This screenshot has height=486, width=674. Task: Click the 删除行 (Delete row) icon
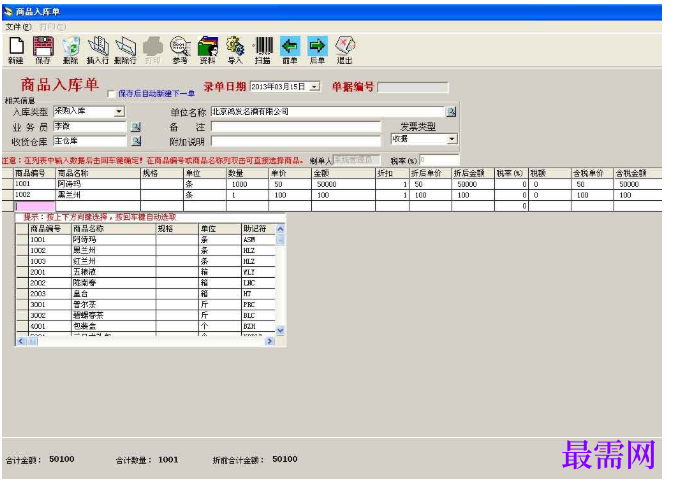click(125, 50)
